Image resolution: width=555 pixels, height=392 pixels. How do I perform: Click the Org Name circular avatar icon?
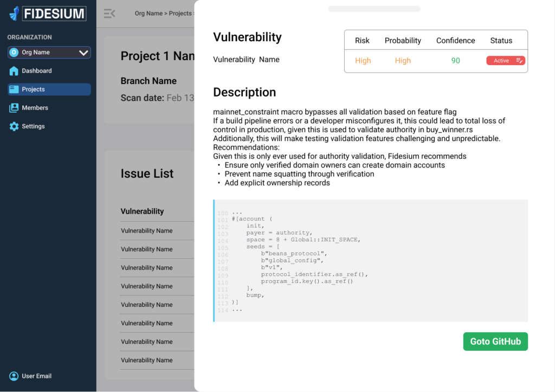pyautogui.click(x=14, y=53)
